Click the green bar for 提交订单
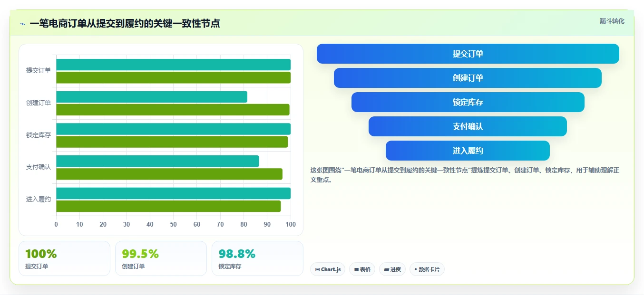Screen dimensions: 644x295 [173, 77]
